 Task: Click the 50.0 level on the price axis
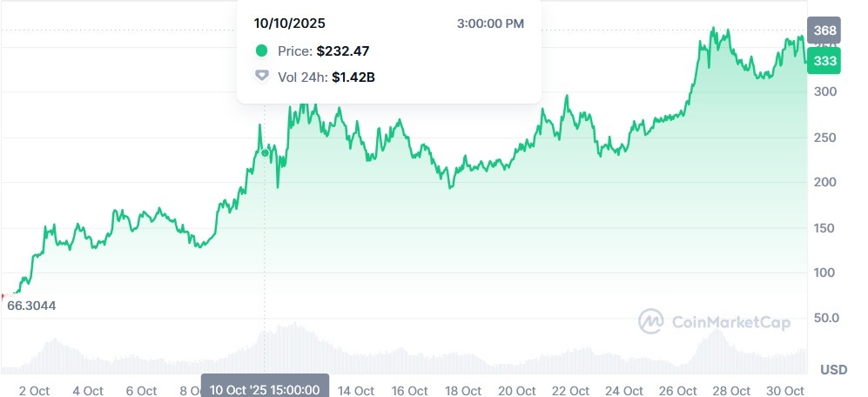(827, 318)
